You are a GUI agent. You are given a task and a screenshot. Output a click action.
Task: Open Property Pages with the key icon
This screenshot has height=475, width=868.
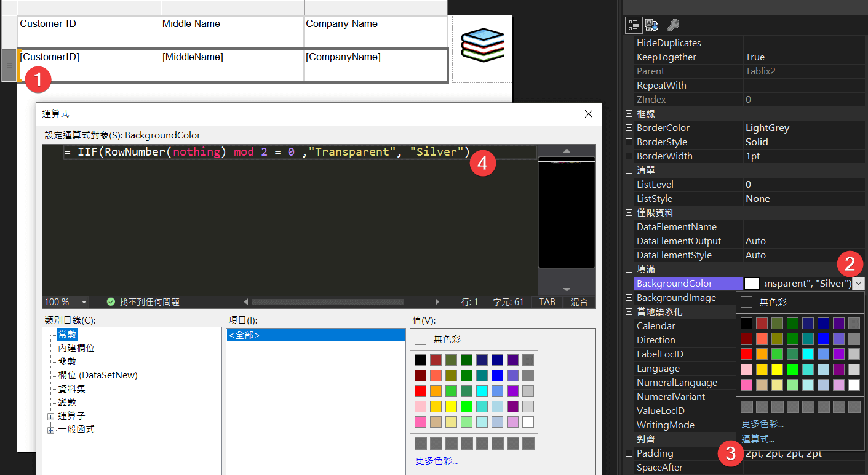(x=673, y=25)
